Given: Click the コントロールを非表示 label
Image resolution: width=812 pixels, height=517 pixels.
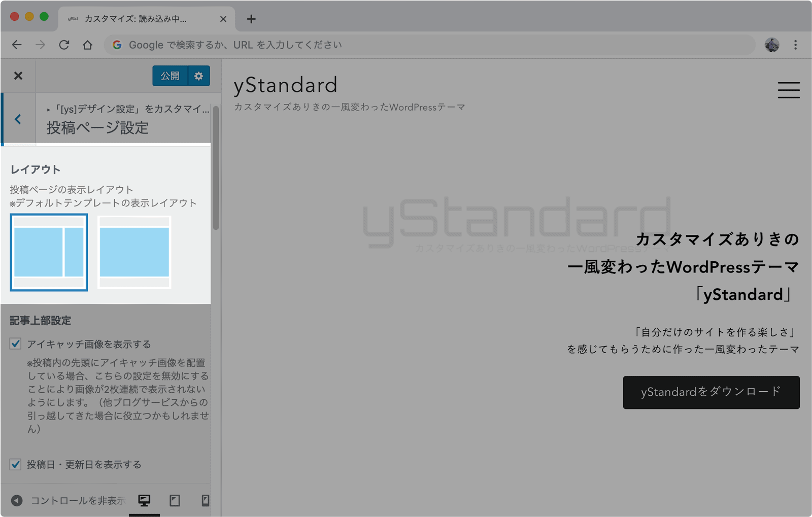Looking at the screenshot, I should 78,501.
